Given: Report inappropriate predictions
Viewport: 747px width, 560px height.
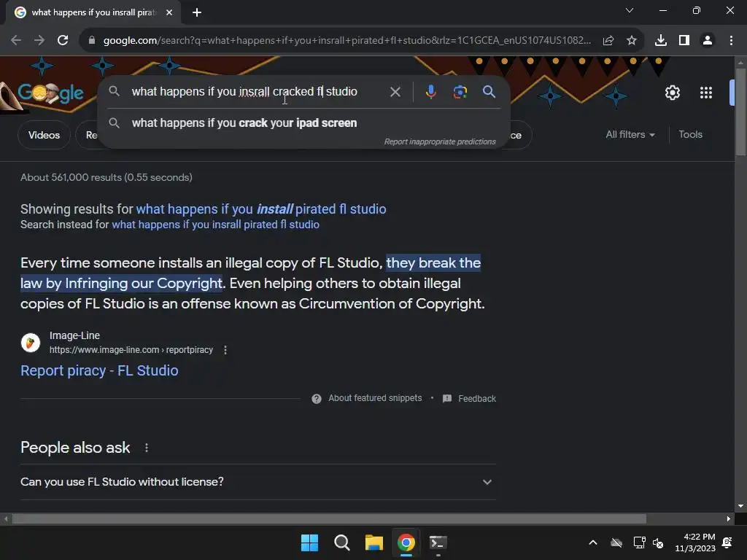Looking at the screenshot, I should tap(440, 141).
